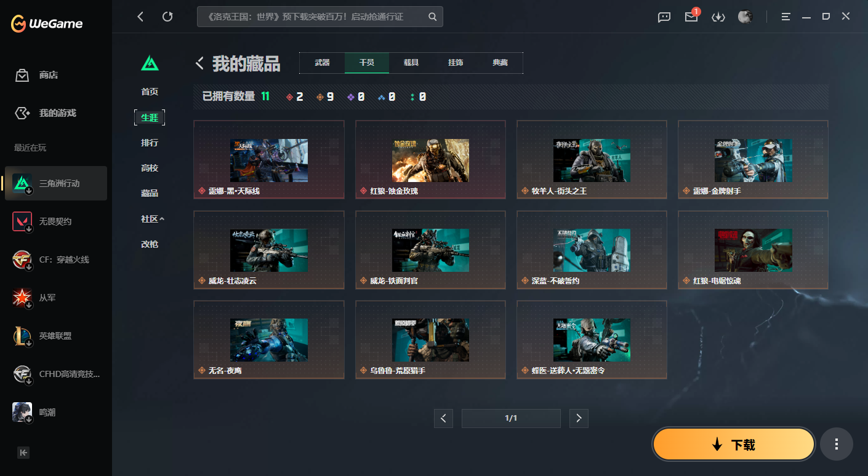868x476 pixels.
Task: Open the download manager icon in header
Action: (x=718, y=17)
